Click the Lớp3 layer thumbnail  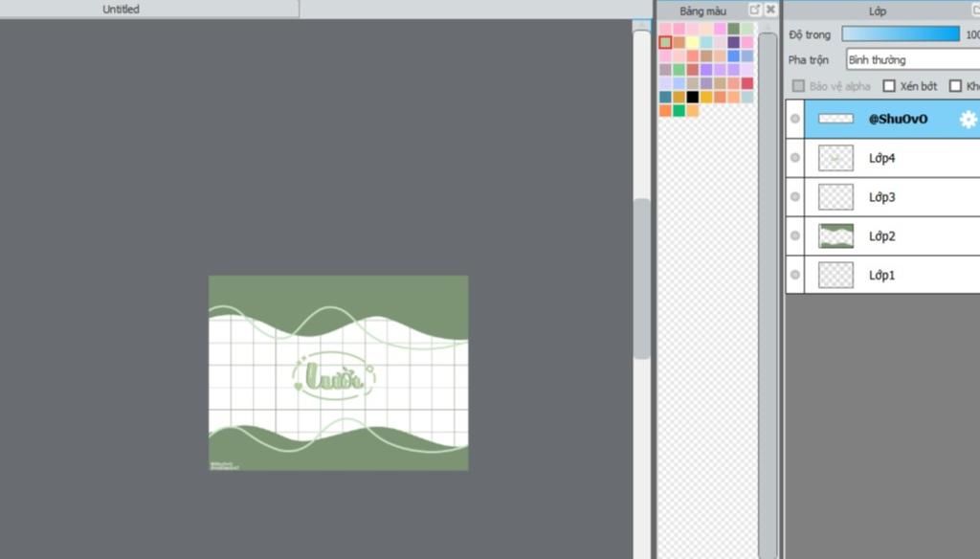pos(835,197)
